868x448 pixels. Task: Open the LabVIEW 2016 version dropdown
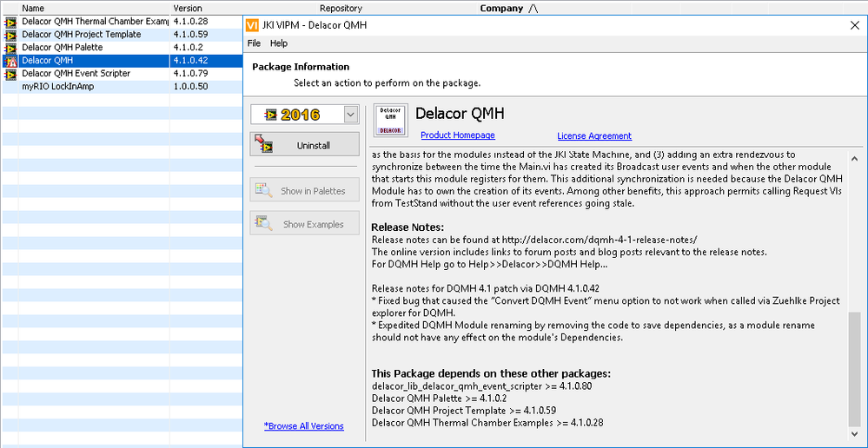[351, 115]
